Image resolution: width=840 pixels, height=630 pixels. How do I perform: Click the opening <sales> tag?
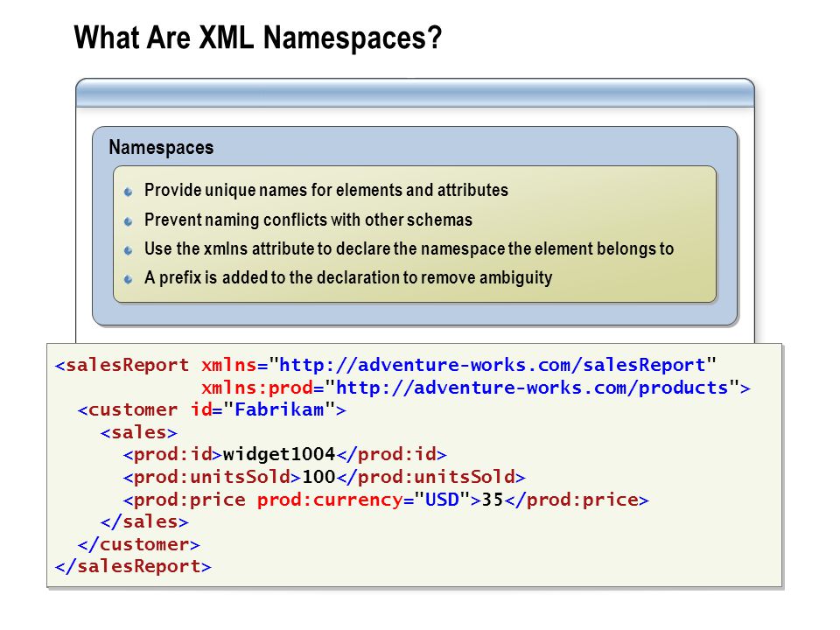click(x=139, y=432)
